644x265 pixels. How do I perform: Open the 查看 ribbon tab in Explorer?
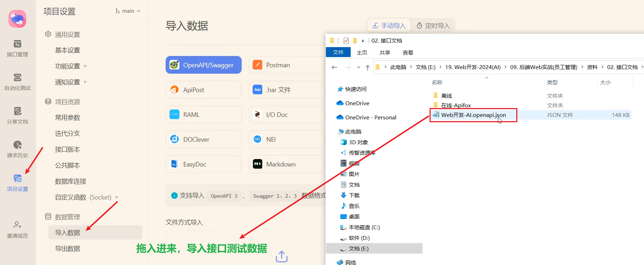pyautogui.click(x=408, y=52)
